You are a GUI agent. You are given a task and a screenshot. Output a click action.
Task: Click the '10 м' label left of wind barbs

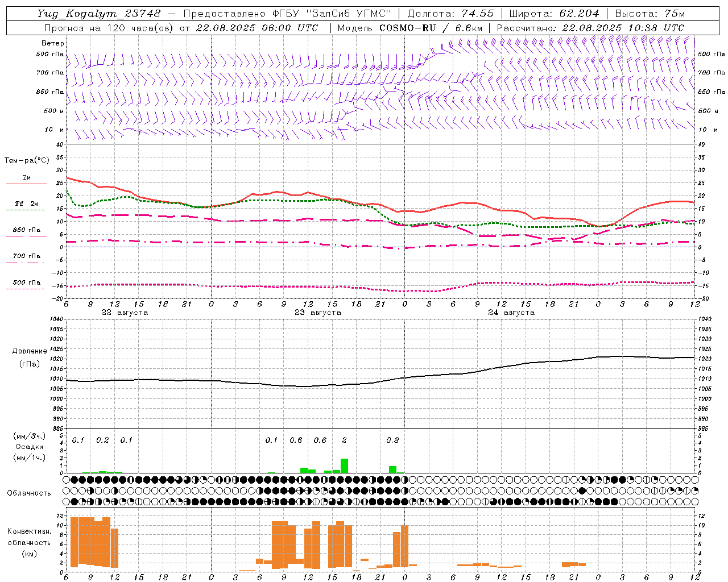(55, 130)
